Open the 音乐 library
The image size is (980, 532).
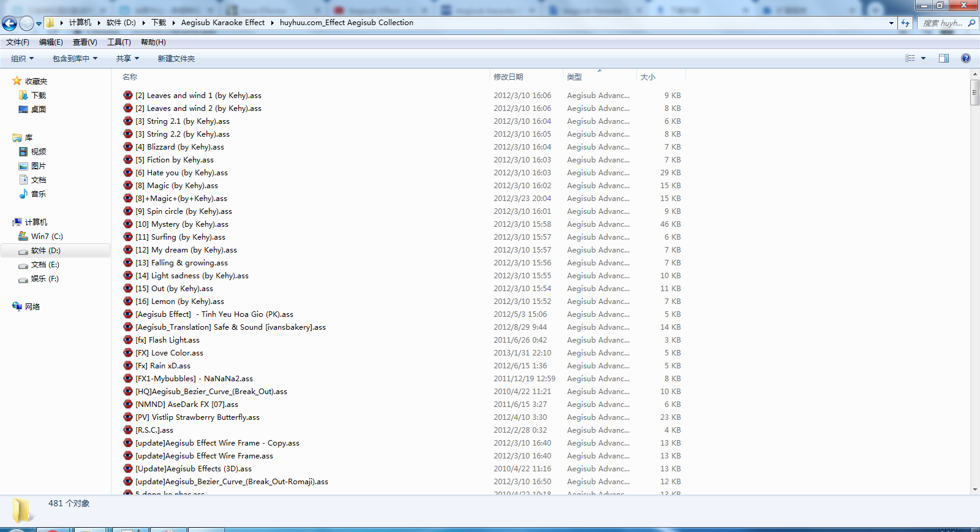click(x=39, y=194)
